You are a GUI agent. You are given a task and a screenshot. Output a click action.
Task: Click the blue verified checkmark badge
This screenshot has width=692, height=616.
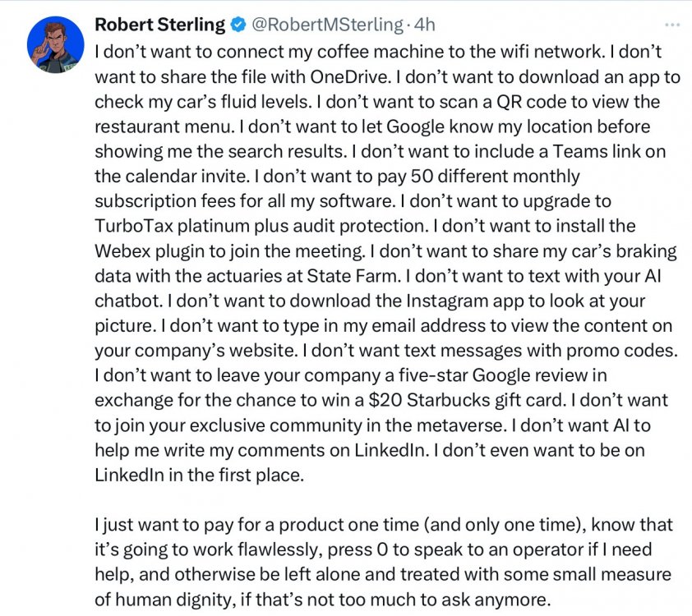pos(238,25)
